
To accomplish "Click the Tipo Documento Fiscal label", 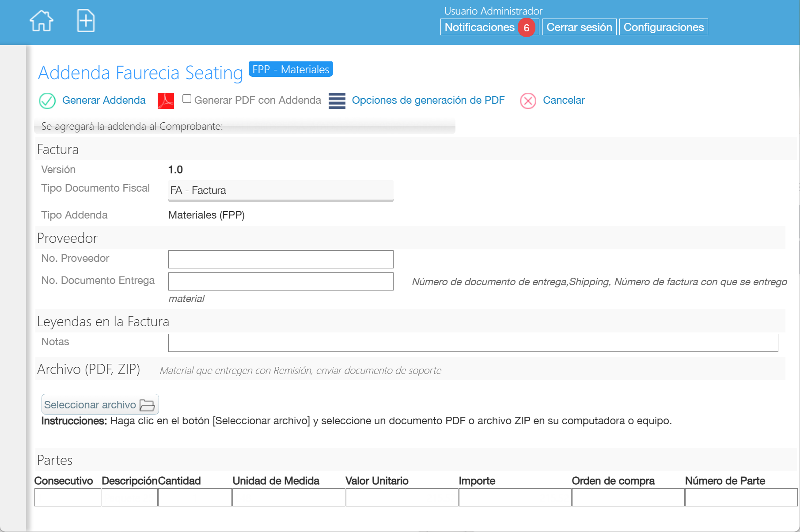I will pos(95,188).
